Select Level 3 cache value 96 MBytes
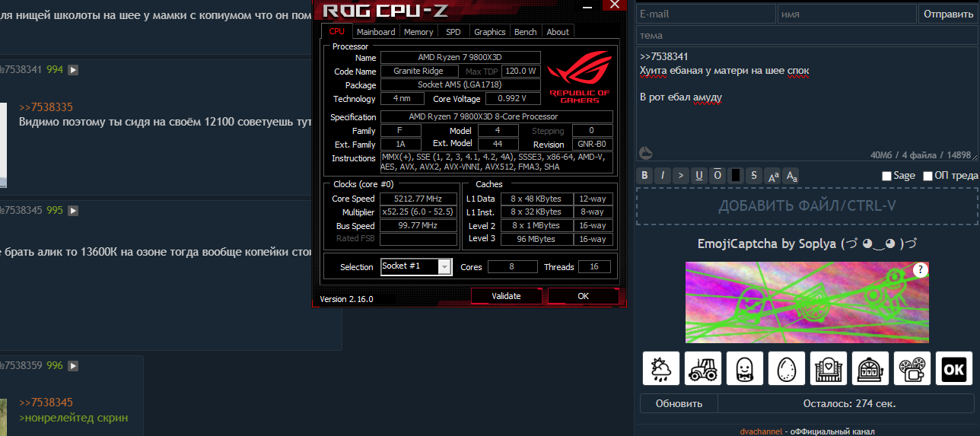The height and width of the screenshot is (436, 980). pyautogui.click(x=536, y=239)
